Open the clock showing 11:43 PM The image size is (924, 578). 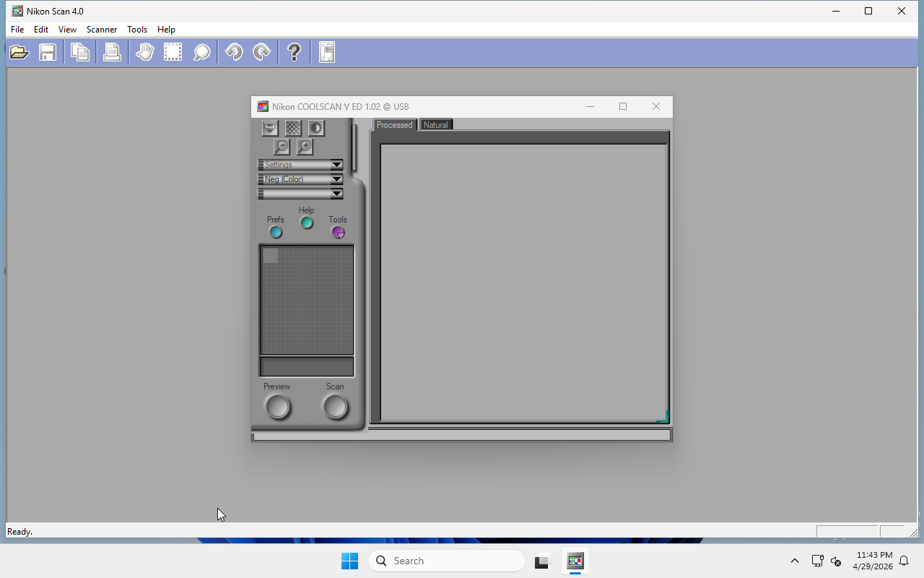click(873, 561)
